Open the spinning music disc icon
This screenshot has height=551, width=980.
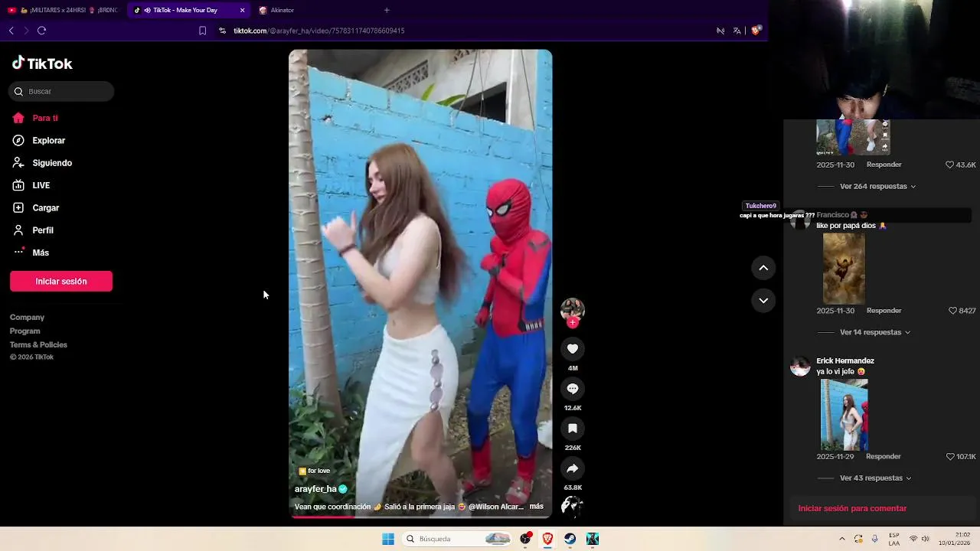point(573,506)
